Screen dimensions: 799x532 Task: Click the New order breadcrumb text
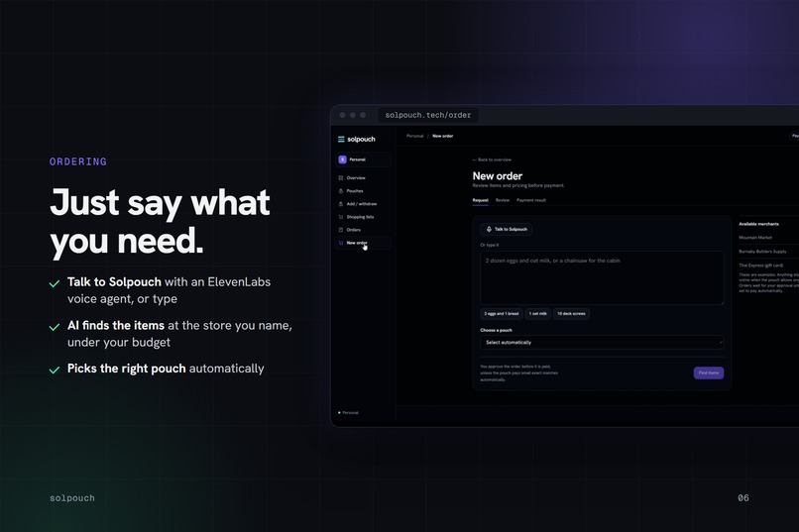click(x=443, y=136)
